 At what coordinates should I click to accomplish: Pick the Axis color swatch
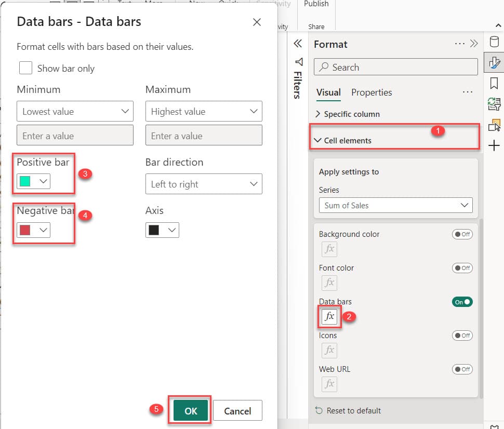pos(162,230)
